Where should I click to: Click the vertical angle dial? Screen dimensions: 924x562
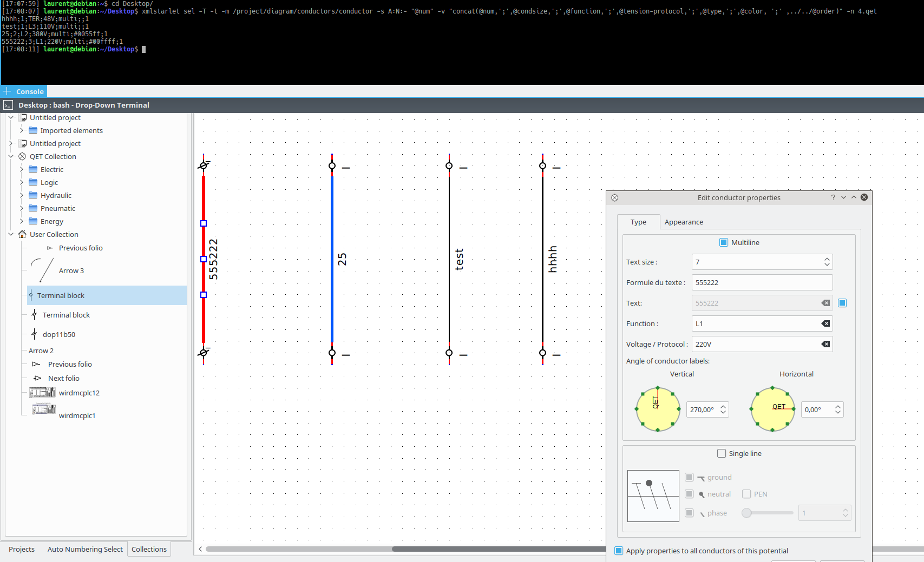tap(658, 409)
